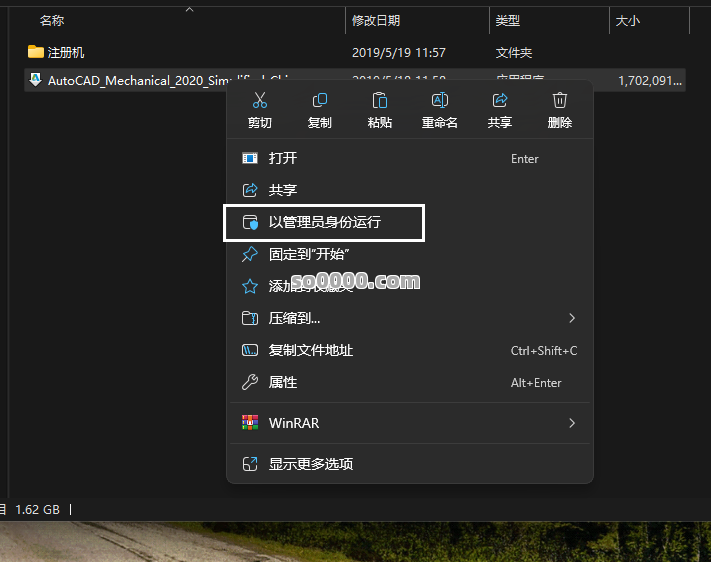The width and height of the screenshot is (711, 562).
Task: Select 以管理员身份运行 menu entry
Action: 325,222
